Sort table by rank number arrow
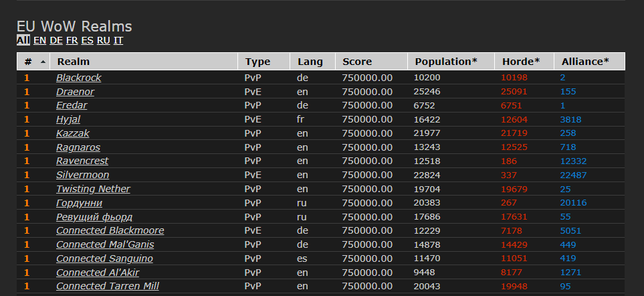 43,62
